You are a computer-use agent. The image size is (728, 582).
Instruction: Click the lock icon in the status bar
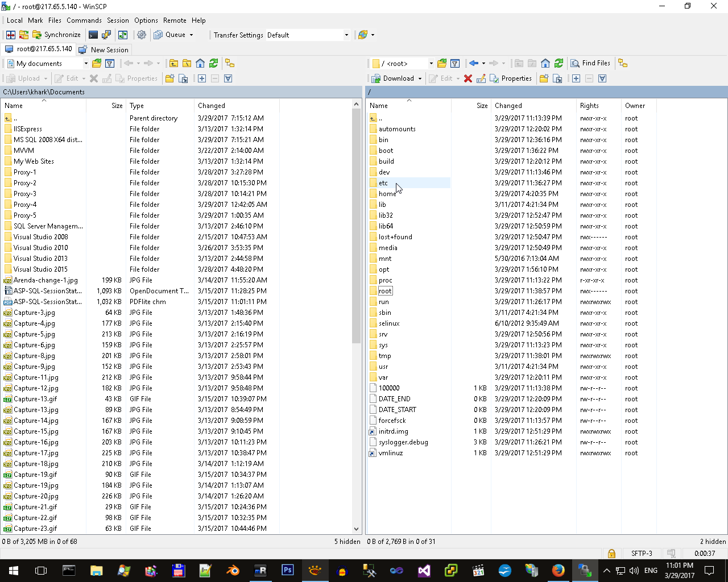611,553
